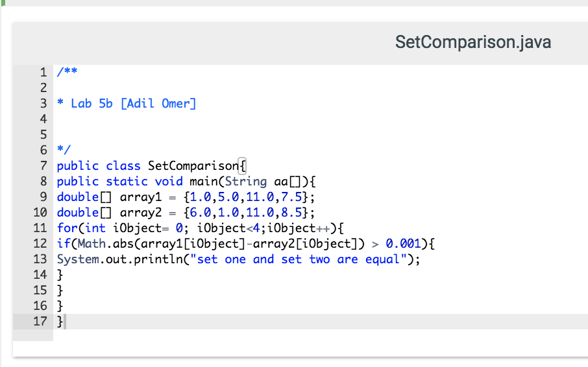
Task: Click the closing brace on line 14
Action: pyautogui.click(x=60, y=275)
